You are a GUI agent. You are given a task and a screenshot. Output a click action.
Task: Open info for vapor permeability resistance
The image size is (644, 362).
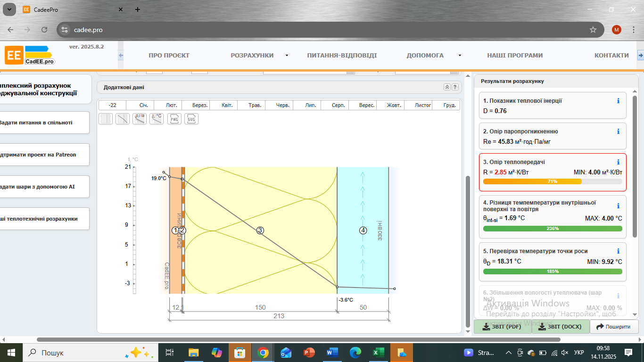pyautogui.click(x=618, y=132)
